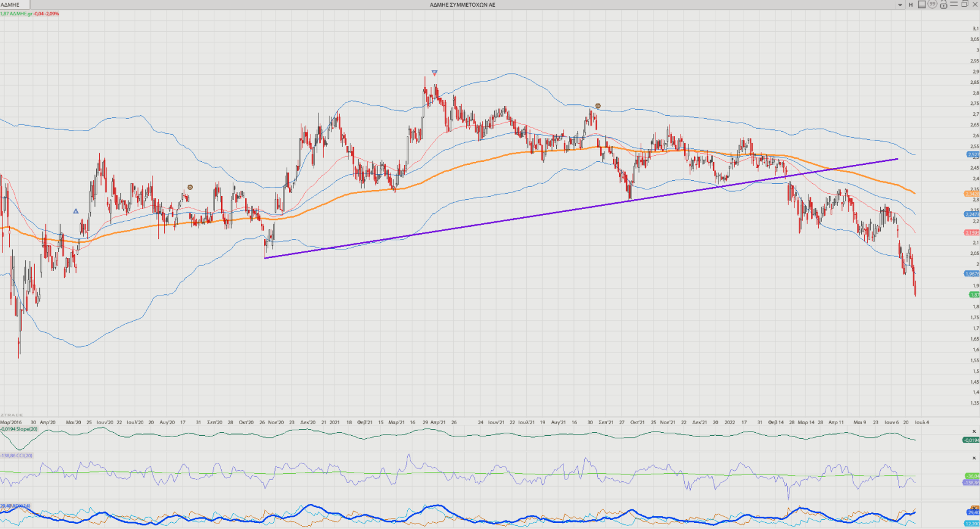Select the purple trendline on the chart

pyautogui.click(x=581, y=208)
